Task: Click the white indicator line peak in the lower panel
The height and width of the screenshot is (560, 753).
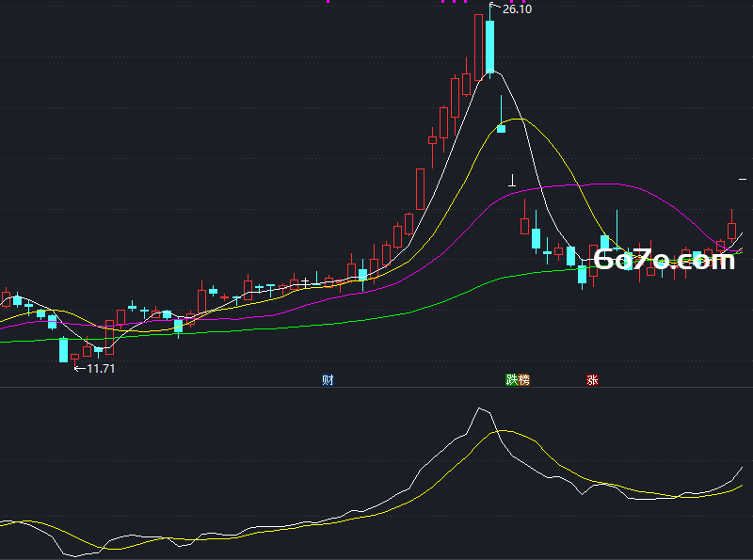Action: pos(479,408)
